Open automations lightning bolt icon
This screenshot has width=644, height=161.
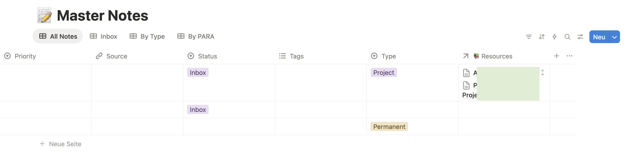554,37
